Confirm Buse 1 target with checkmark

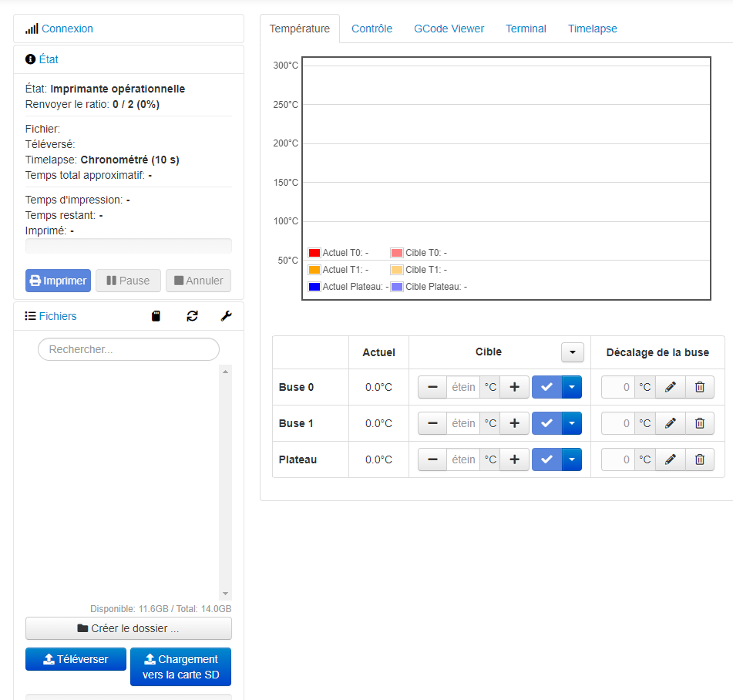tap(547, 423)
